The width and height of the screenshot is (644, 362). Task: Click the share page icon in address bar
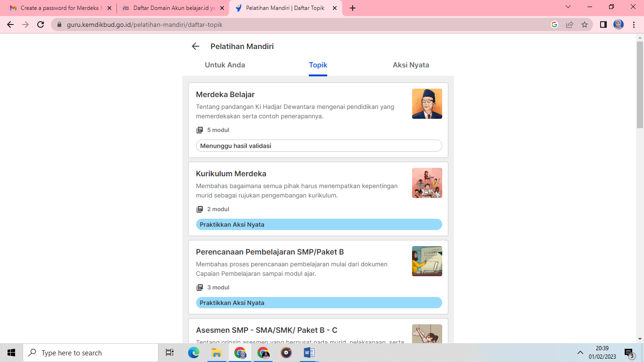click(x=570, y=25)
